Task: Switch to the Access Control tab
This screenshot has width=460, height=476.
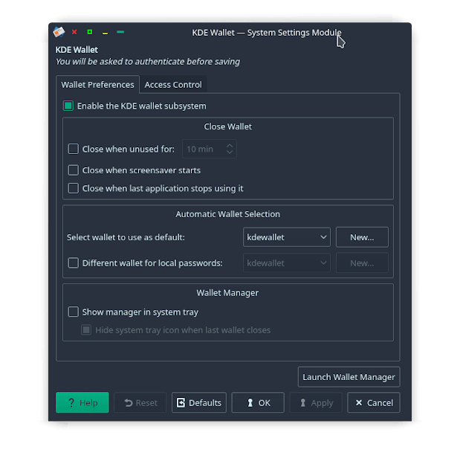Action: click(x=173, y=85)
